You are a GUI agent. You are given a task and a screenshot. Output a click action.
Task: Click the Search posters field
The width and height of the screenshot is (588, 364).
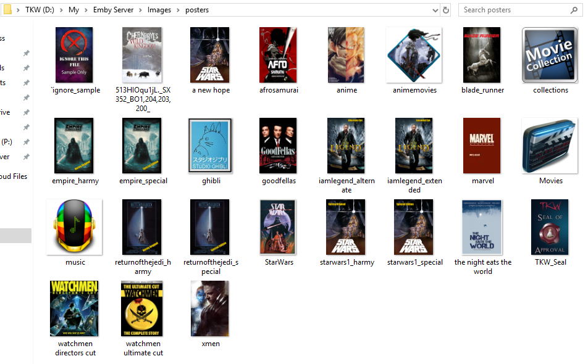(x=520, y=10)
